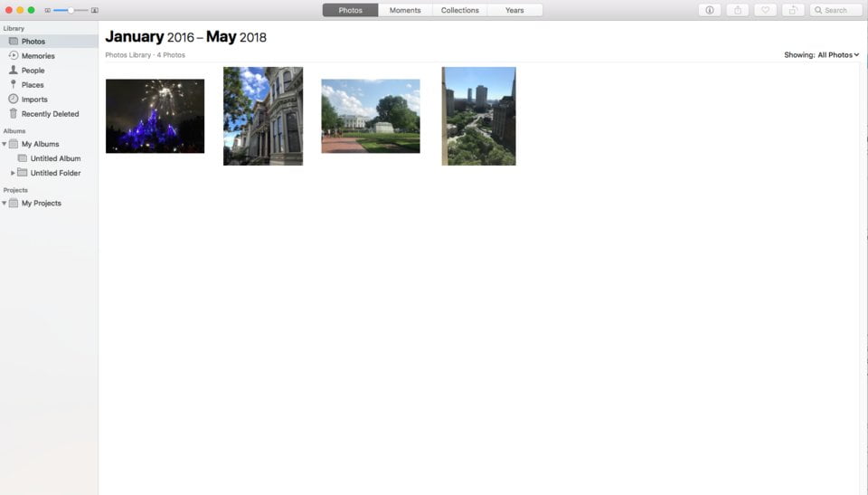Select Untitled Folder label

pyautogui.click(x=55, y=173)
